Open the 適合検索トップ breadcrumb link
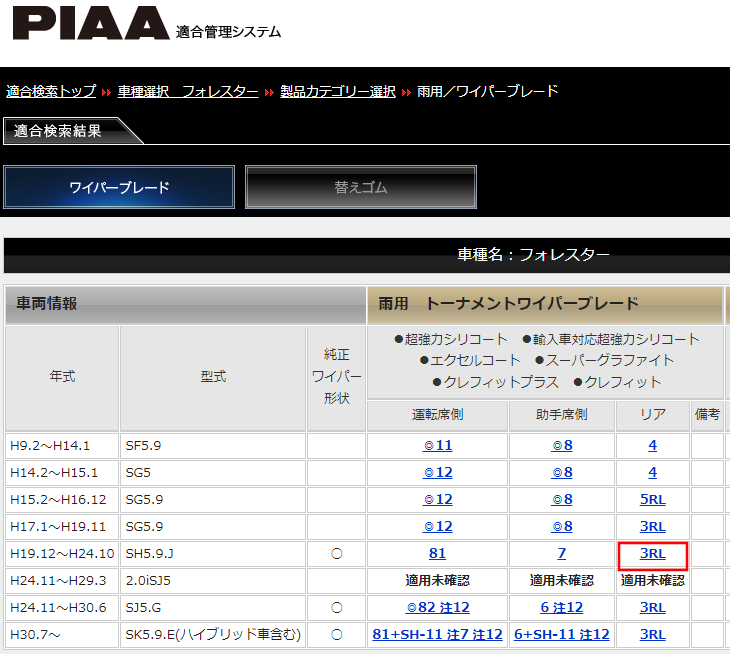The image size is (730, 654). (50, 91)
